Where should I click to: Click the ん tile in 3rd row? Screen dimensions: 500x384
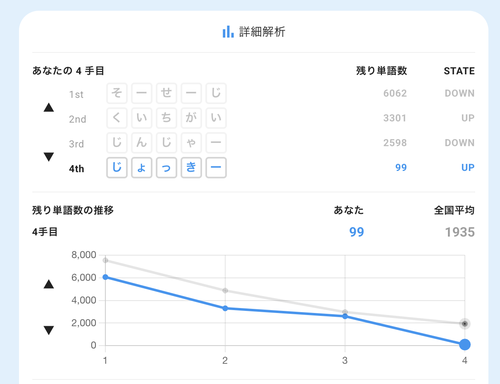pyautogui.click(x=142, y=143)
